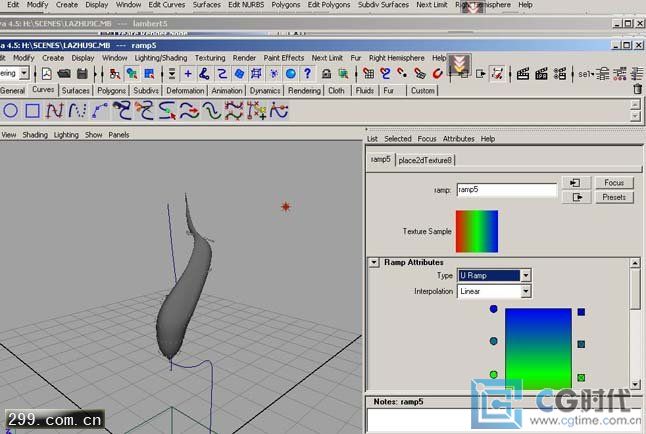Delete the green ramp entry square box
Screen dimensions: 646x434
(x=581, y=377)
